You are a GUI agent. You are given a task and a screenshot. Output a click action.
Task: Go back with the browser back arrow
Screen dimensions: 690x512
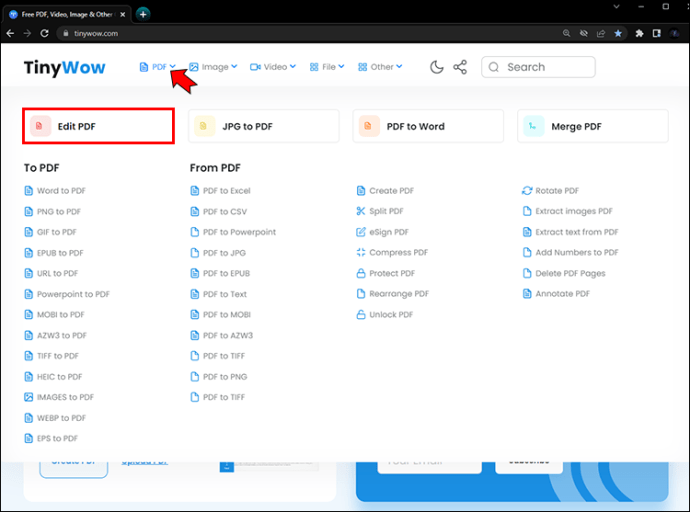10,33
